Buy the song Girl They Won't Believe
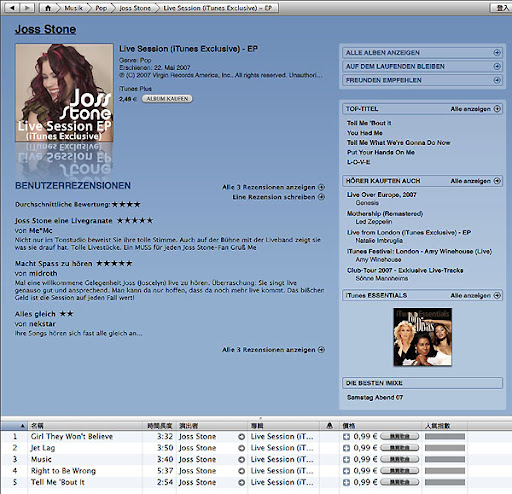 tap(400, 437)
